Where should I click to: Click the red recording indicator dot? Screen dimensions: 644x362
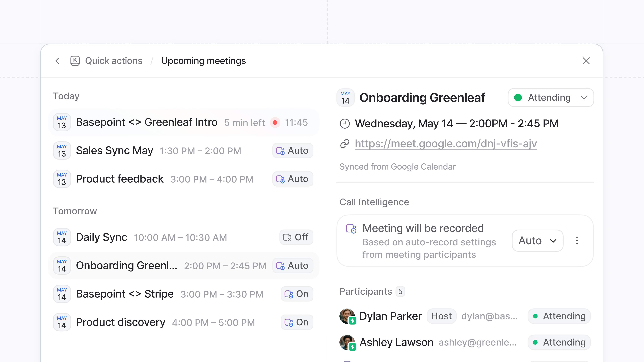tap(275, 122)
